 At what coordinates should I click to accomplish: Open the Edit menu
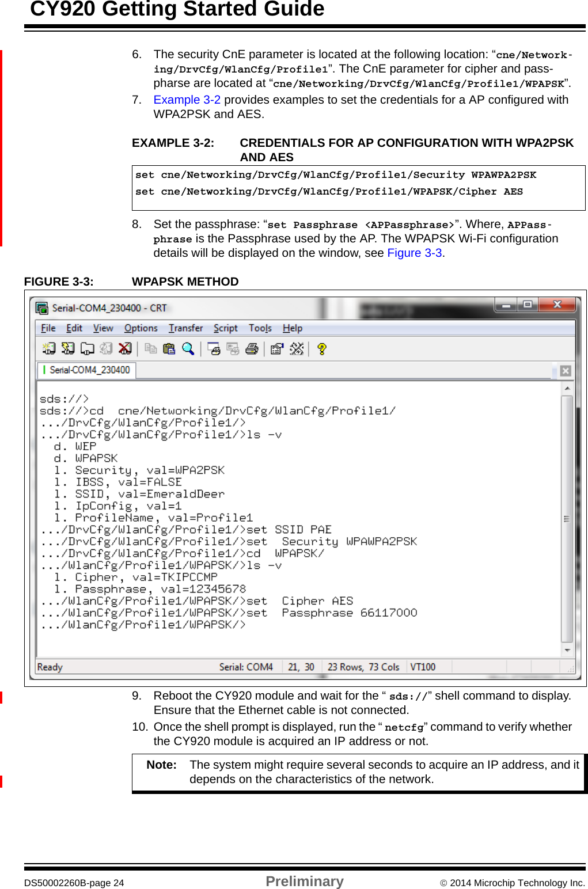point(74,328)
